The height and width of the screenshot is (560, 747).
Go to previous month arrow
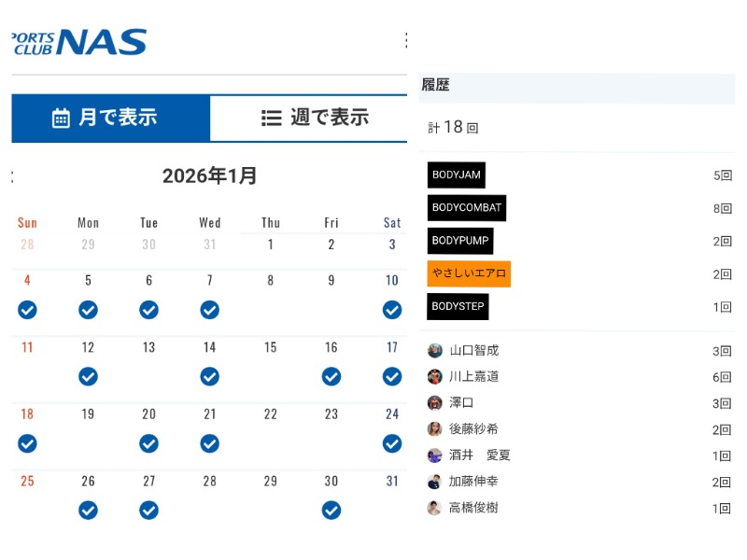pyautogui.click(x=13, y=176)
